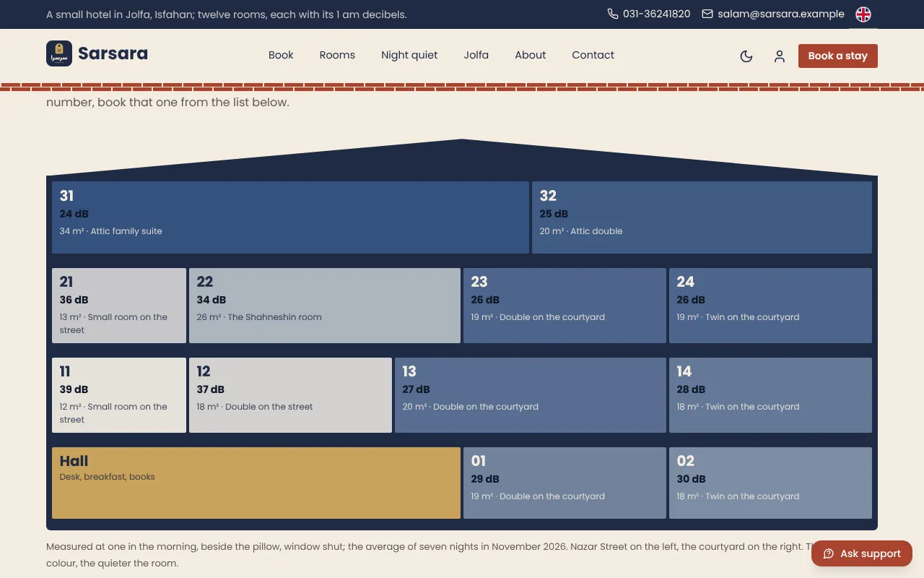Viewport: 924px width, 578px height.
Task: Click the '25 dB' value in room 32
Action: (554, 214)
